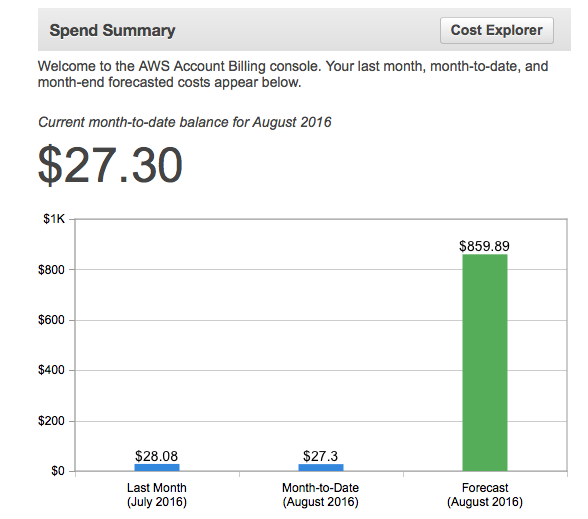Click the AWS Billing console welcome text
The width and height of the screenshot is (588, 519).
coord(293,74)
